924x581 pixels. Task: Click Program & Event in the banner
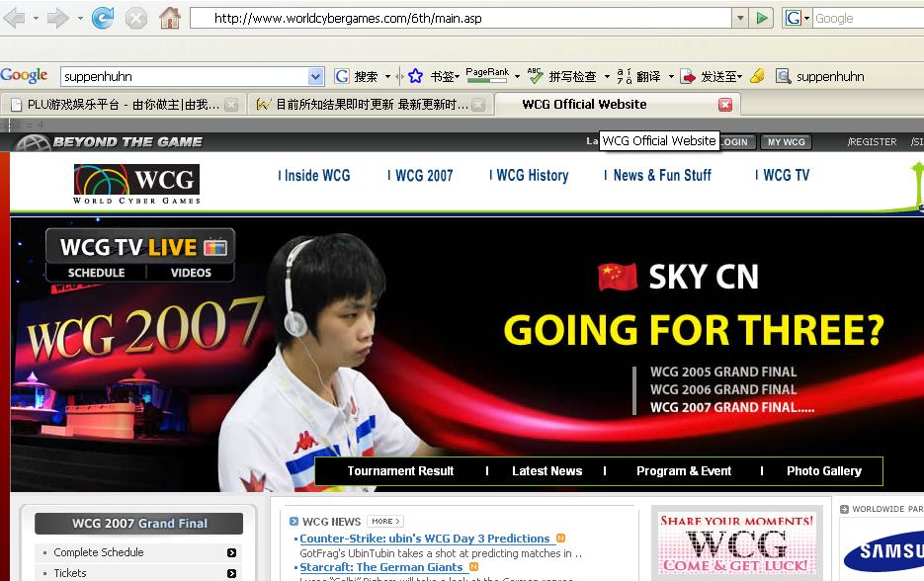(x=684, y=470)
